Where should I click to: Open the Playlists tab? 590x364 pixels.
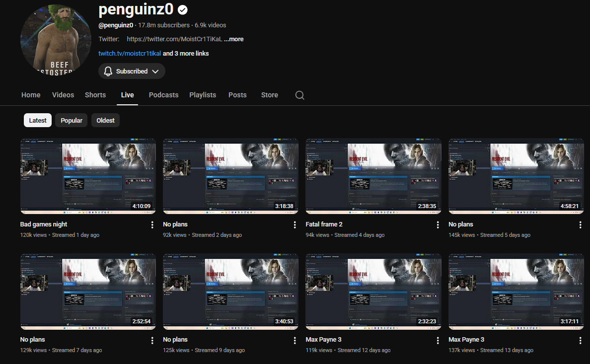pyautogui.click(x=203, y=95)
